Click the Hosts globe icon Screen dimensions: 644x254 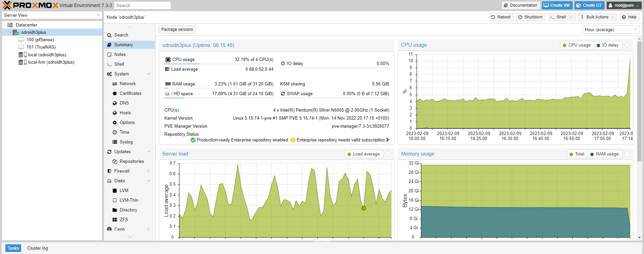coord(115,113)
